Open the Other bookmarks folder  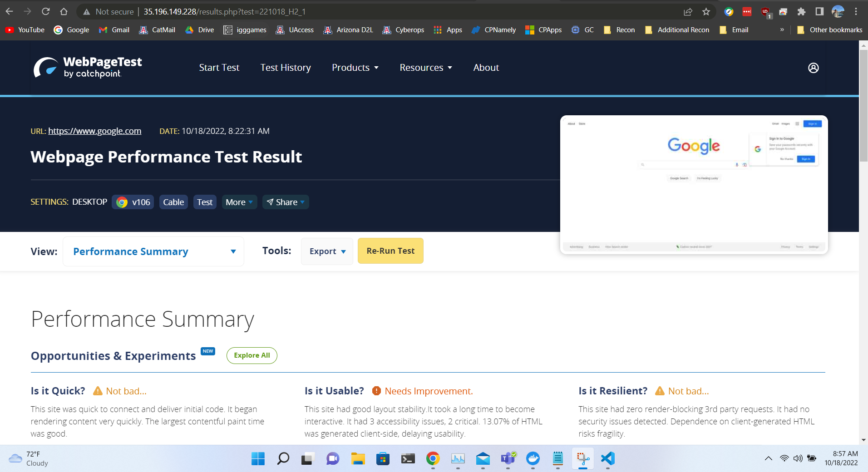(x=829, y=30)
